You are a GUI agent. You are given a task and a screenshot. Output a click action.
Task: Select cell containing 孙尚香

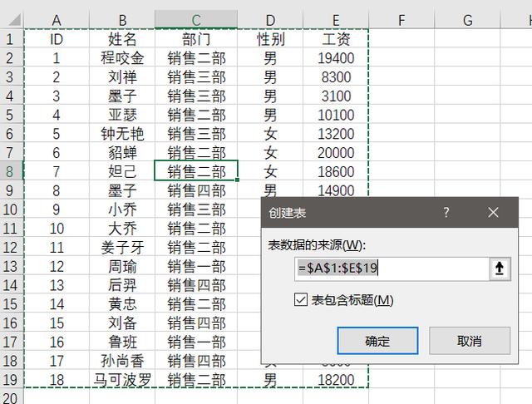tap(122, 361)
